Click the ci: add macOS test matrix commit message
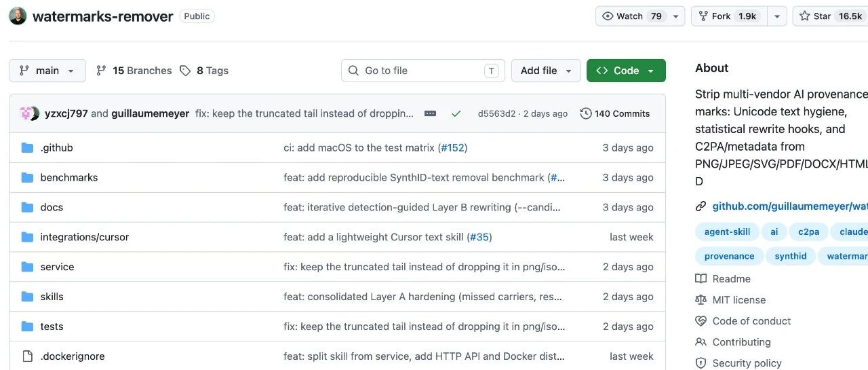This screenshot has height=370, width=868. pyautogui.click(x=360, y=148)
